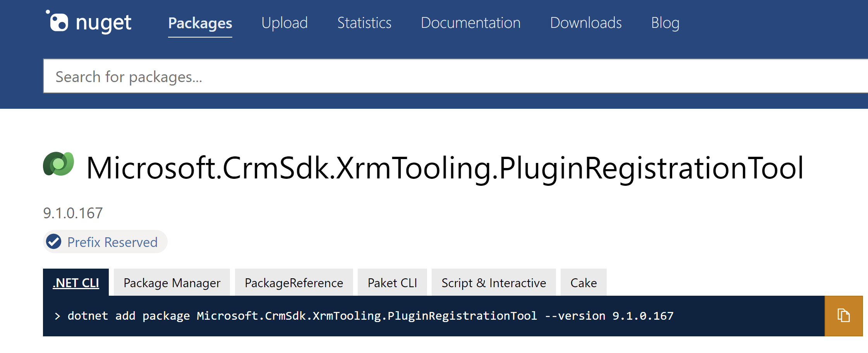This screenshot has width=868, height=353.
Task: Switch to the Package Manager tab
Action: [172, 283]
